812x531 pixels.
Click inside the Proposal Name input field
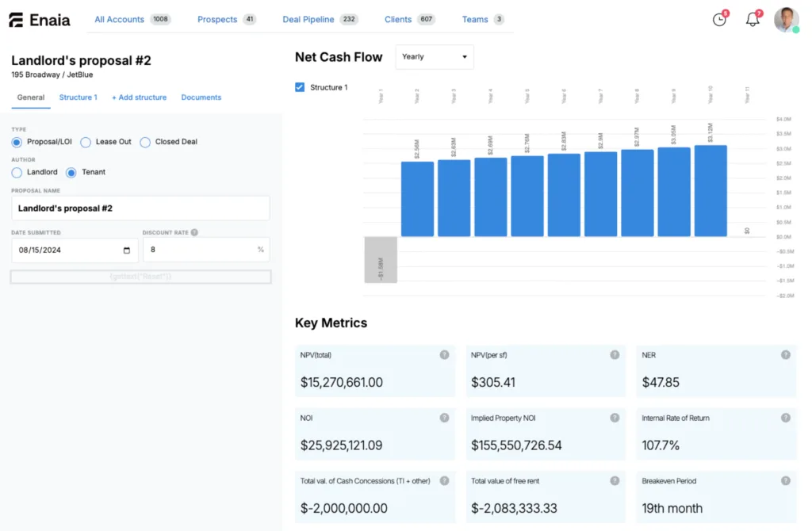point(140,207)
